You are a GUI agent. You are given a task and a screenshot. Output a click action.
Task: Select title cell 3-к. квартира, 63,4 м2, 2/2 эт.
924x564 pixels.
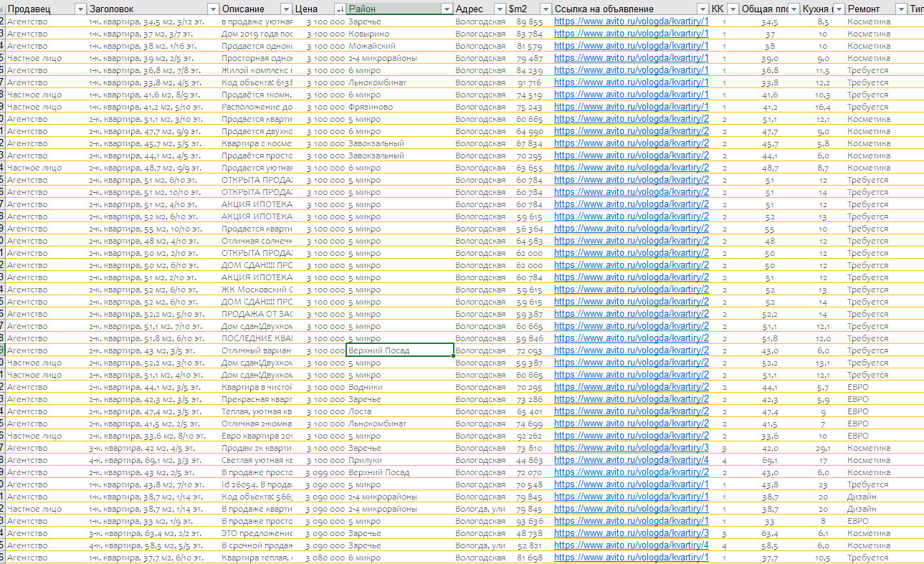(153, 533)
